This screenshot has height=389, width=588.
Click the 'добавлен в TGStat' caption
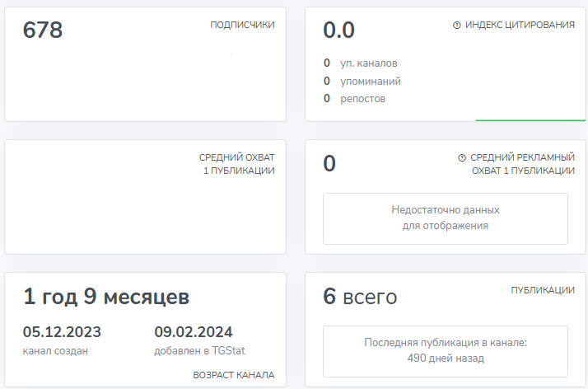pos(199,351)
